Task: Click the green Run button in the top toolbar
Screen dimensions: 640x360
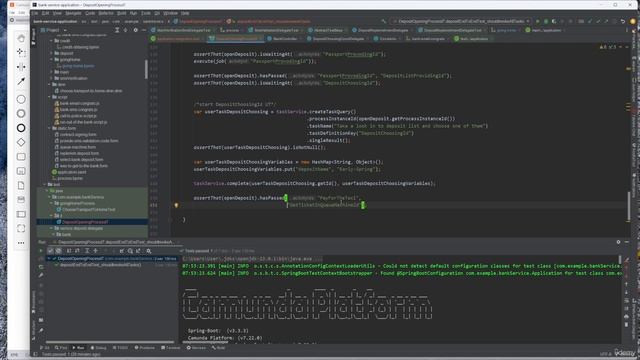Action: coord(538,21)
